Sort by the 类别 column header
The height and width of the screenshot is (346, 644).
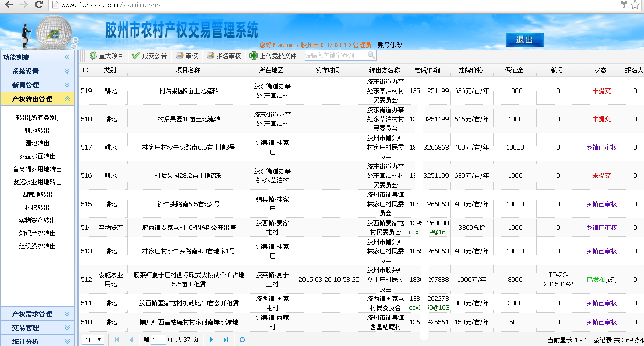(110, 70)
